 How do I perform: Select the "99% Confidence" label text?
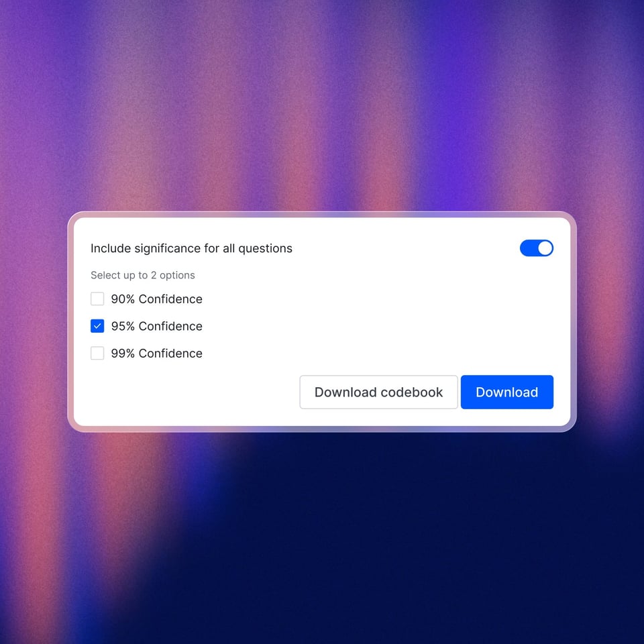coord(156,354)
